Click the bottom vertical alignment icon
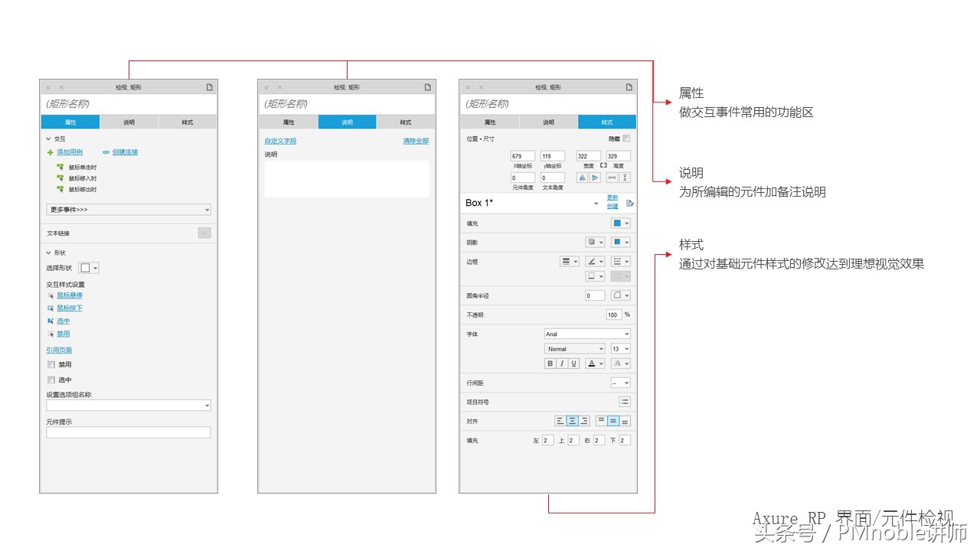The width and height of the screenshot is (980, 551). tap(626, 421)
